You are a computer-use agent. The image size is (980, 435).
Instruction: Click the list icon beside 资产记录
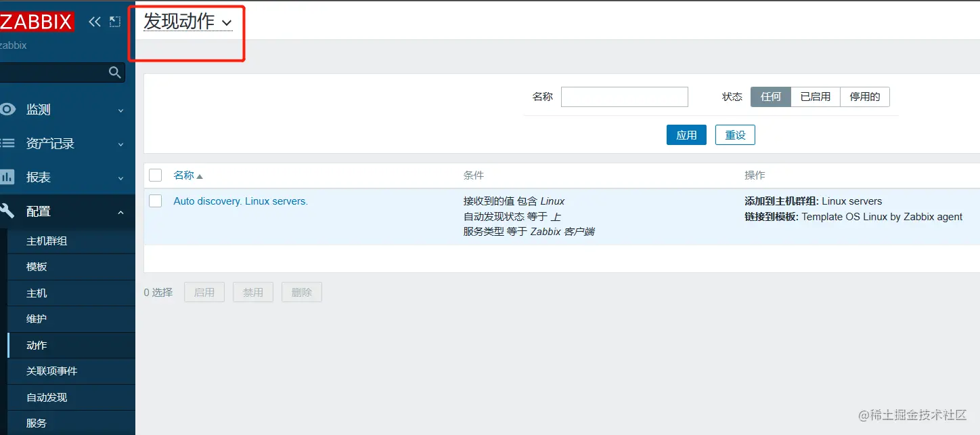click(7, 143)
